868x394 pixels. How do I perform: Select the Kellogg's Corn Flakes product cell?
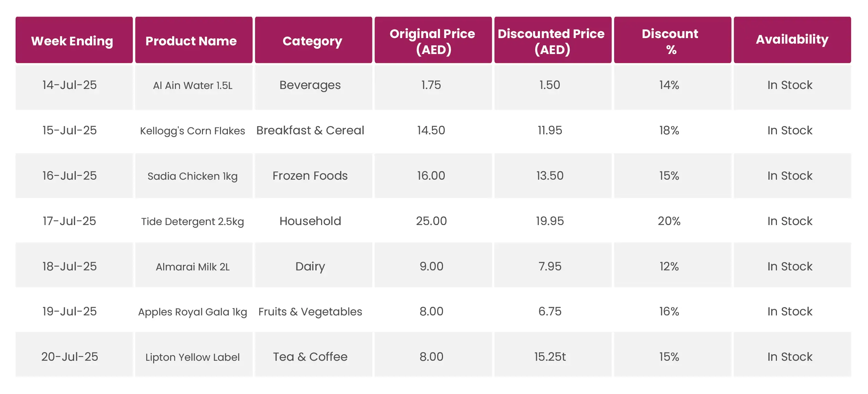coord(193,131)
